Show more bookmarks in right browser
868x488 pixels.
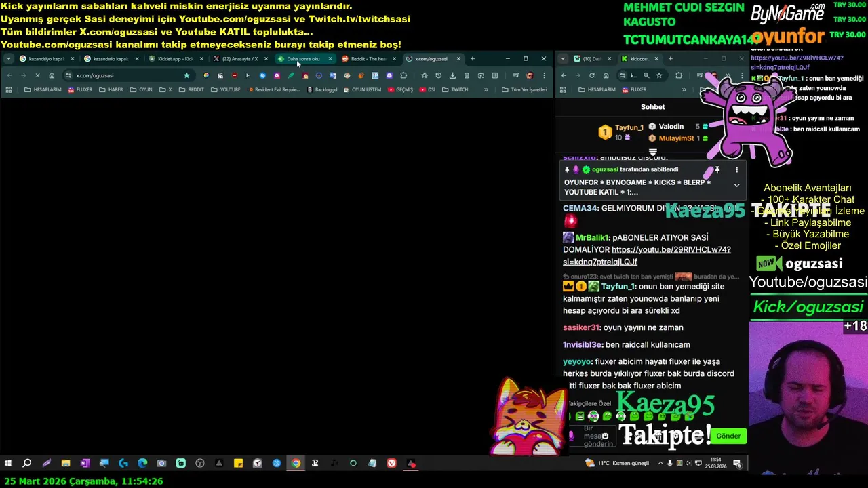click(684, 89)
